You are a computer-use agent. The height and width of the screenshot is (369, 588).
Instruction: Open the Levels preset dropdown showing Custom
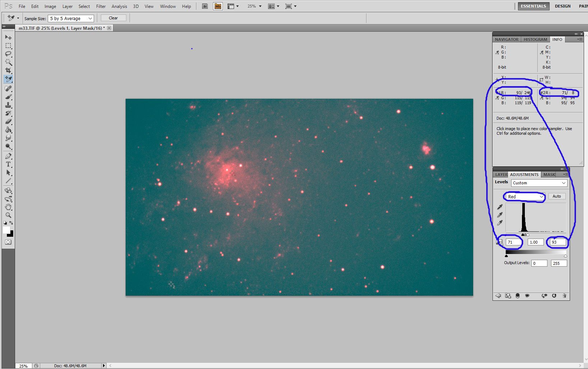539,183
